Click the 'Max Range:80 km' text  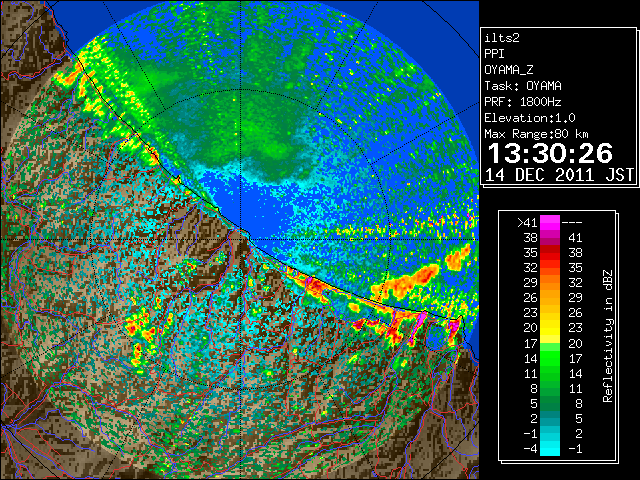click(537, 134)
